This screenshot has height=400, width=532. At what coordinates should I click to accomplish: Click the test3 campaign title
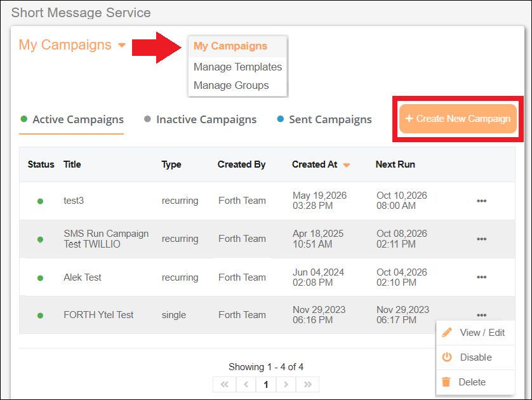(x=74, y=201)
